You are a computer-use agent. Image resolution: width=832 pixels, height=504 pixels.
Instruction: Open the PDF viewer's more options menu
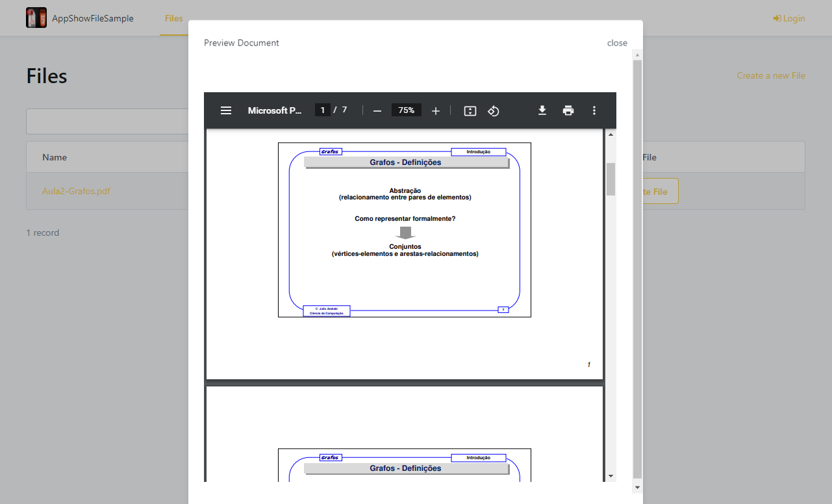tap(594, 110)
